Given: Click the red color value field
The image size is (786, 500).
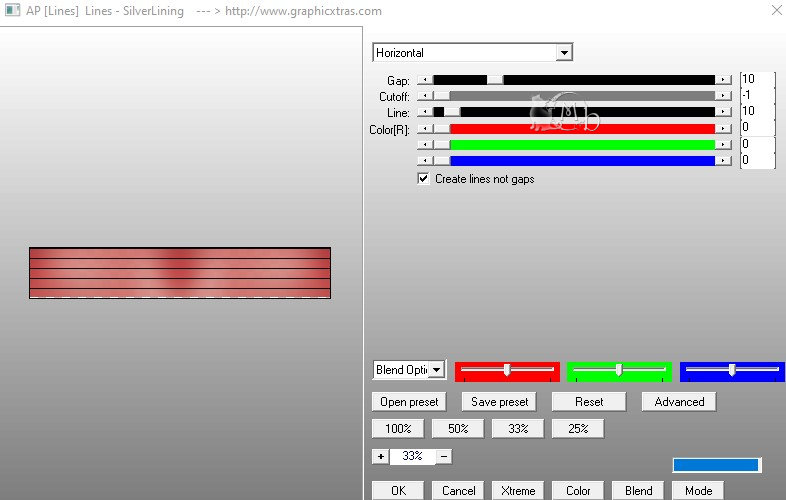Looking at the screenshot, I should click(757, 127).
